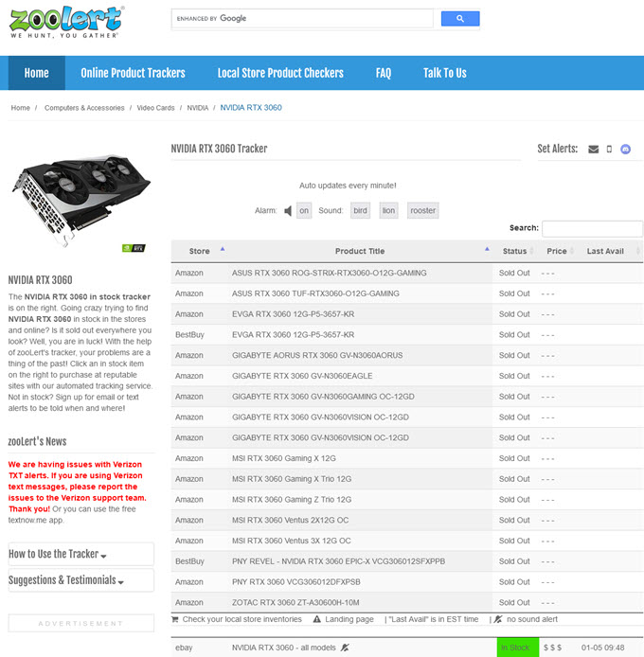Select the bird alarm sound
The width and height of the screenshot is (644, 657).
360,210
